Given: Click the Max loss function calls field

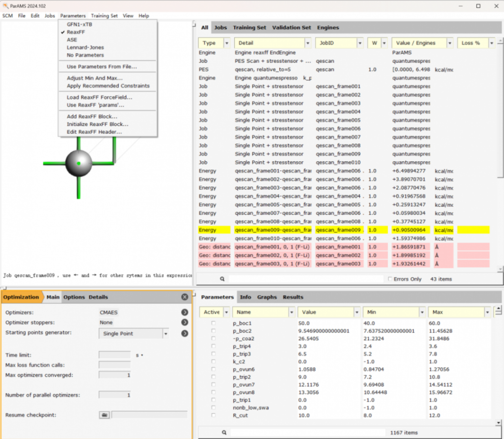Looking at the screenshot, I should pyautogui.click(x=115, y=365).
